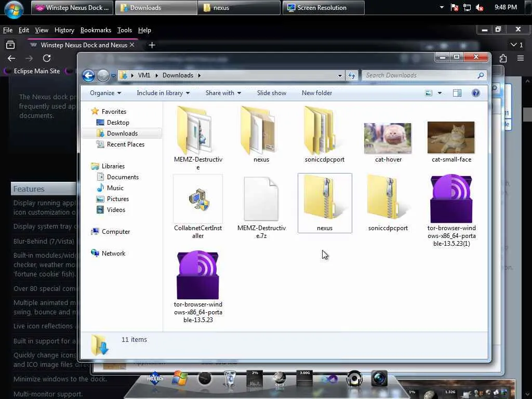Select Downloads in Favorites sidebar
The height and width of the screenshot is (399, 532).
122,134
